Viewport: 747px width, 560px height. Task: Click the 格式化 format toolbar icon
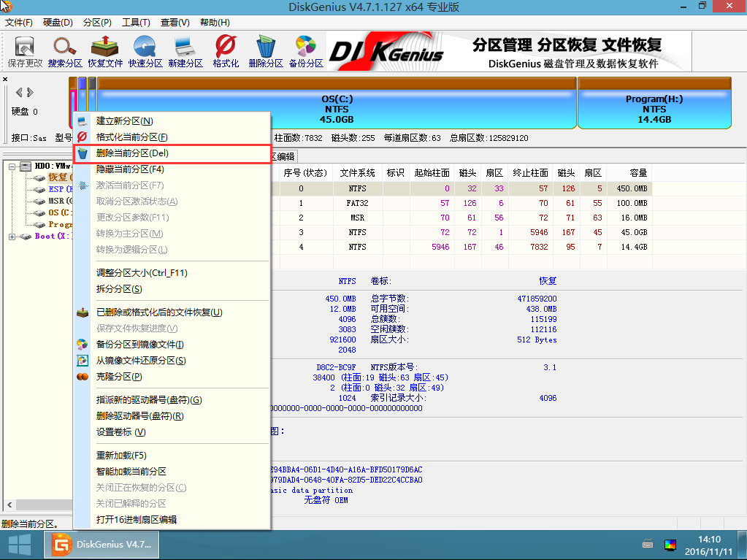226,52
